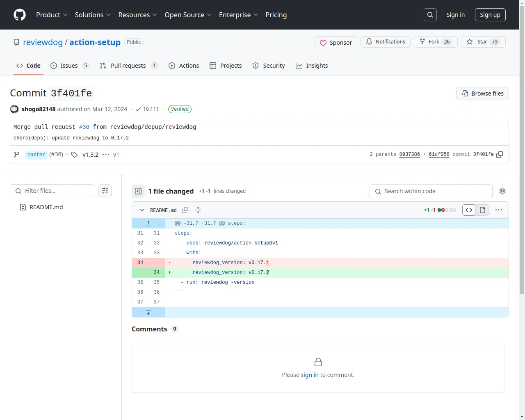Viewport: 525px width, 420px height.
Task: Click Sign in in the header
Action: coord(456,15)
